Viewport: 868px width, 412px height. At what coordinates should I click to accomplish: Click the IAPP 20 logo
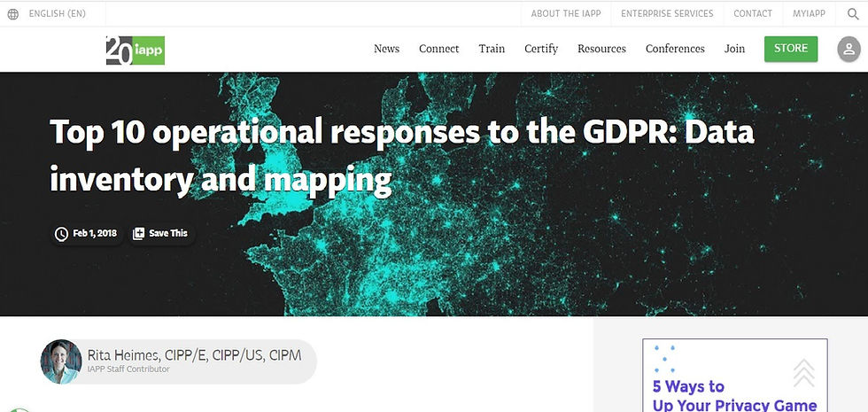click(x=135, y=51)
